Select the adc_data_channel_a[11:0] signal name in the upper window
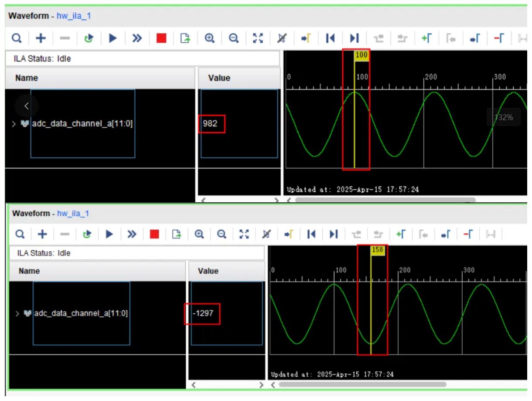532x401 pixels. tap(82, 124)
